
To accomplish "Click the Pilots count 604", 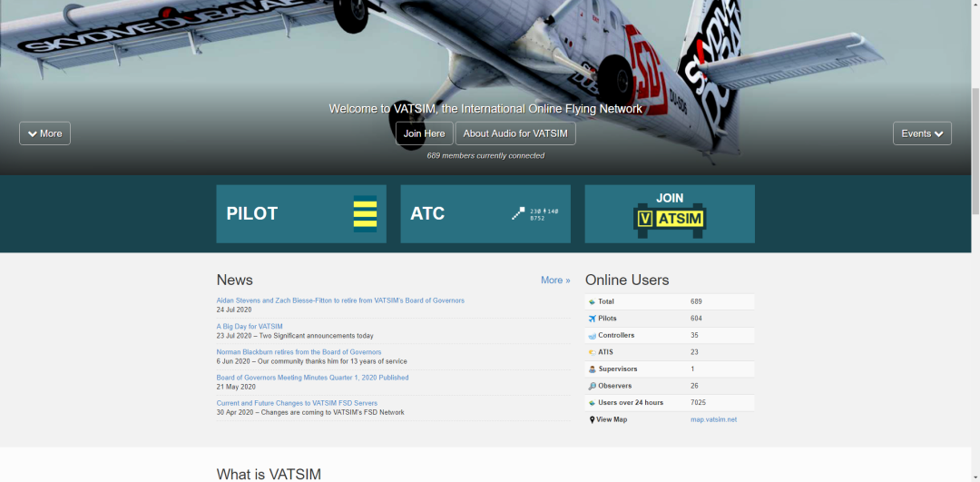I will pos(696,319).
